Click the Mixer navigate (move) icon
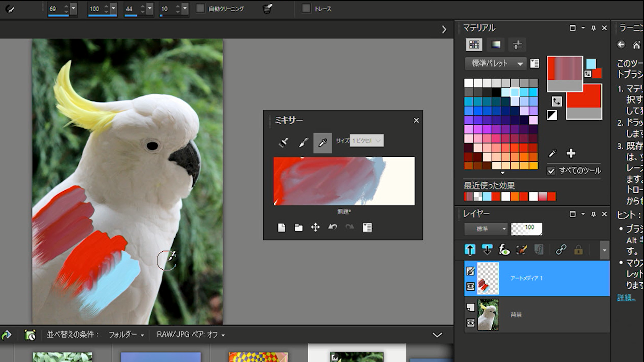This screenshot has width=644, height=362. click(x=315, y=228)
